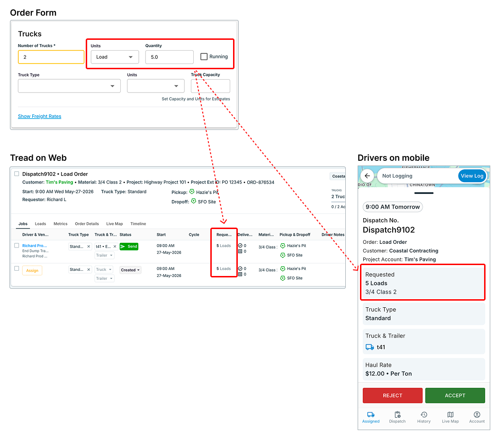Screen dimensions: 504x441
Task: Click the Quantity field showing 5.0
Action: tap(170, 57)
